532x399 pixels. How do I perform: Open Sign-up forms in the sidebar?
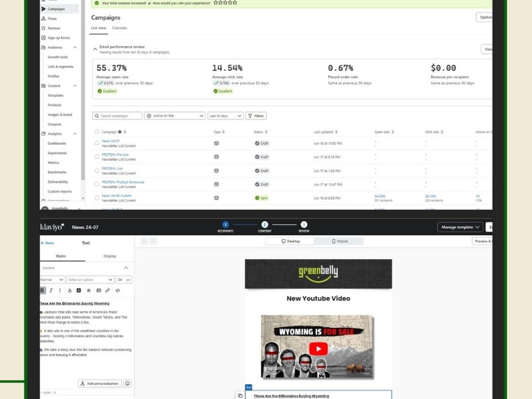point(59,38)
